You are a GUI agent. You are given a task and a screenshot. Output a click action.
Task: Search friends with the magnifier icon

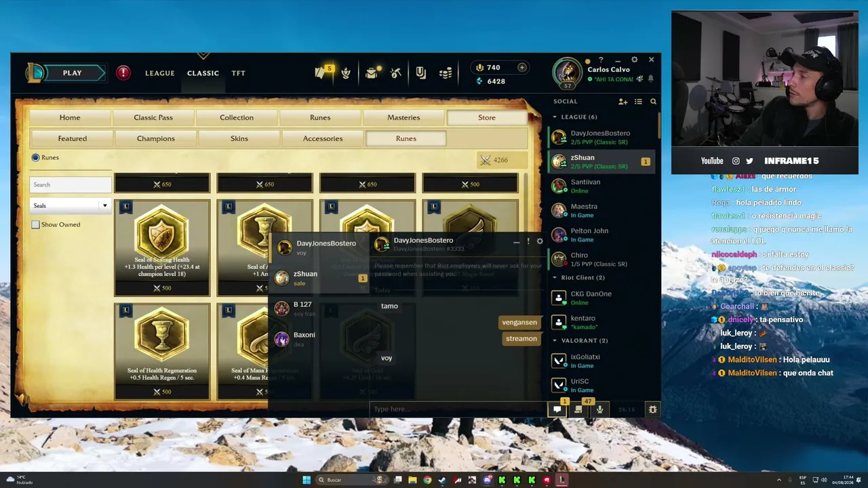pos(653,102)
